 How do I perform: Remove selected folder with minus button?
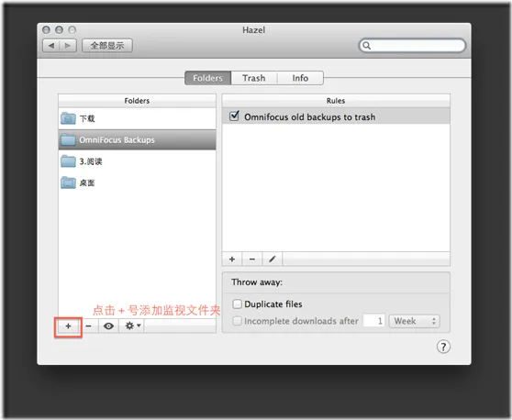point(88,326)
